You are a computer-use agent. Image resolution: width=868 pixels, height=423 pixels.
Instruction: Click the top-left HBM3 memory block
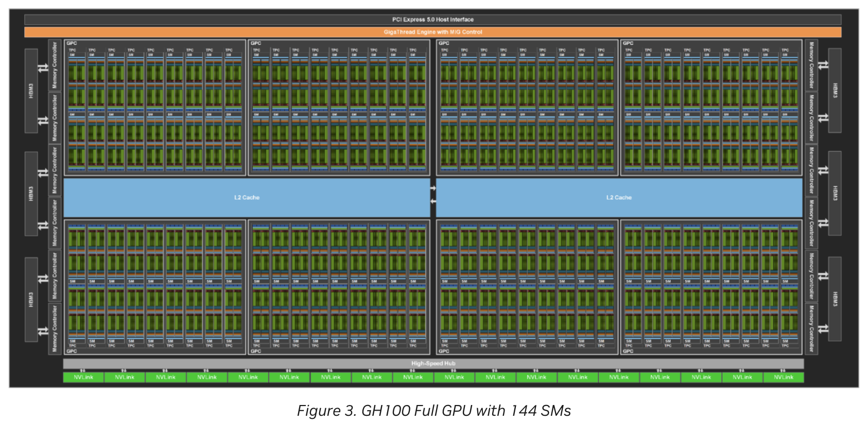click(x=31, y=91)
